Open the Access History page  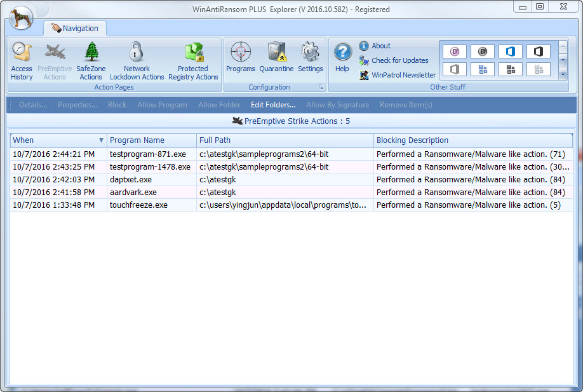point(22,62)
